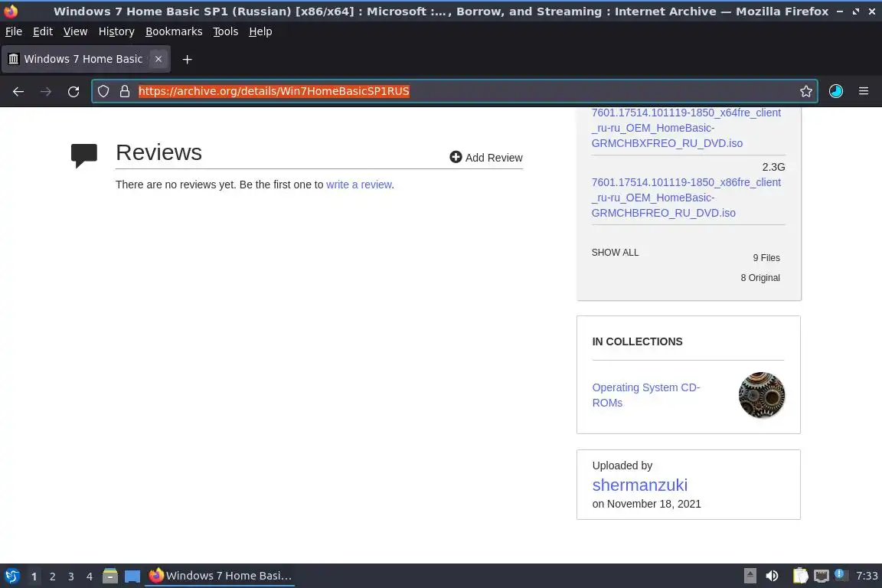Go back to the previous page
Image resolution: width=882 pixels, height=588 pixels.
pos(18,91)
